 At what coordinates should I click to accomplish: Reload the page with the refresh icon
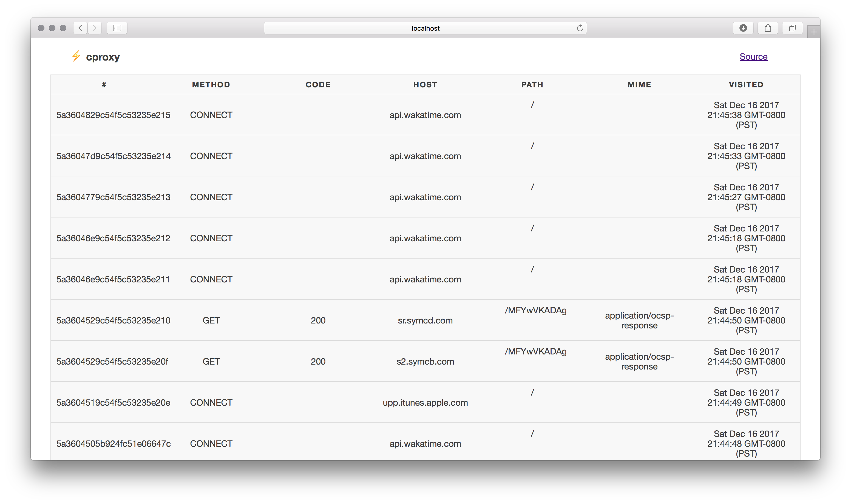[580, 28]
